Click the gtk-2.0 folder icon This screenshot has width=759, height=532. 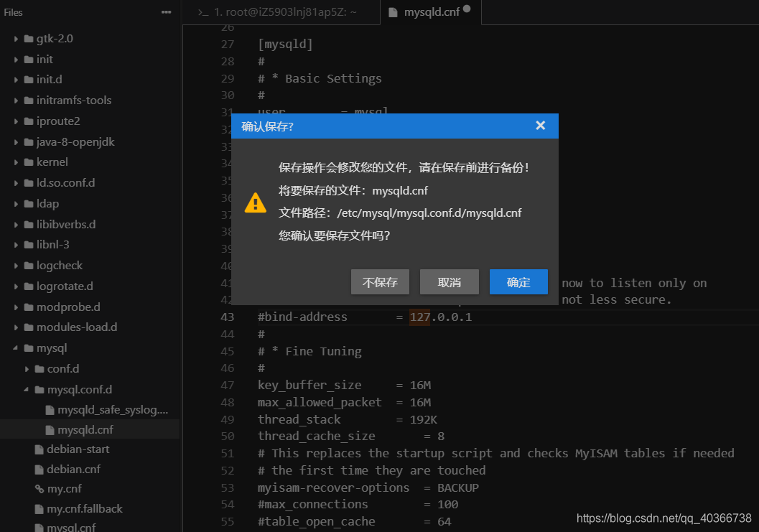pos(29,39)
